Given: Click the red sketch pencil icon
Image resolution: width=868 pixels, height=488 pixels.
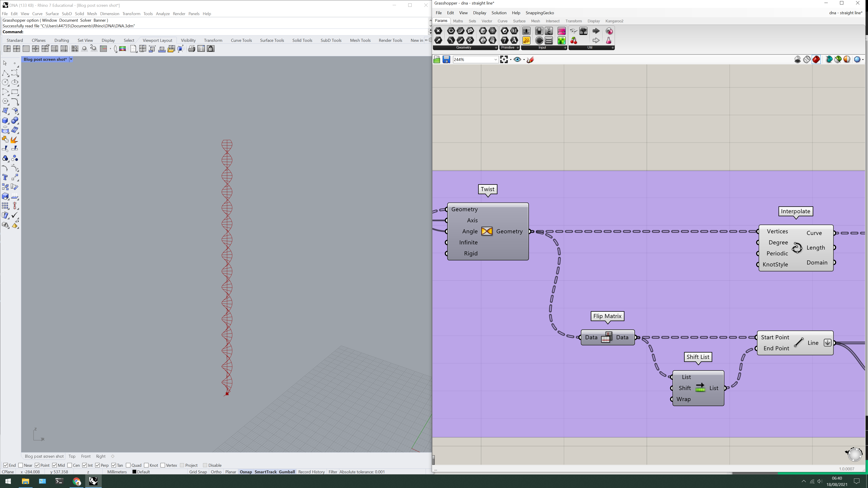Looking at the screenshot, I should (530, 60).
